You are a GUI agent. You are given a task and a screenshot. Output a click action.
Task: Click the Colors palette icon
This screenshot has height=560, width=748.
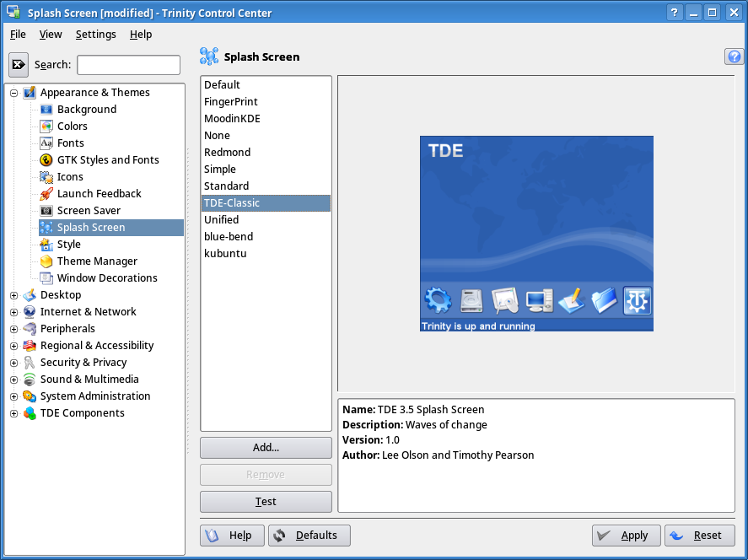pyautogui.click(x=46, y=127)
